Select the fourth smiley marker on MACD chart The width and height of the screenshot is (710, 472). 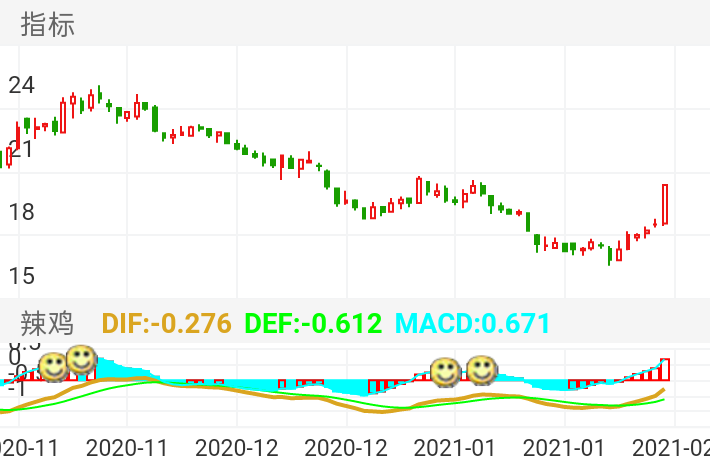click(483, 369)
